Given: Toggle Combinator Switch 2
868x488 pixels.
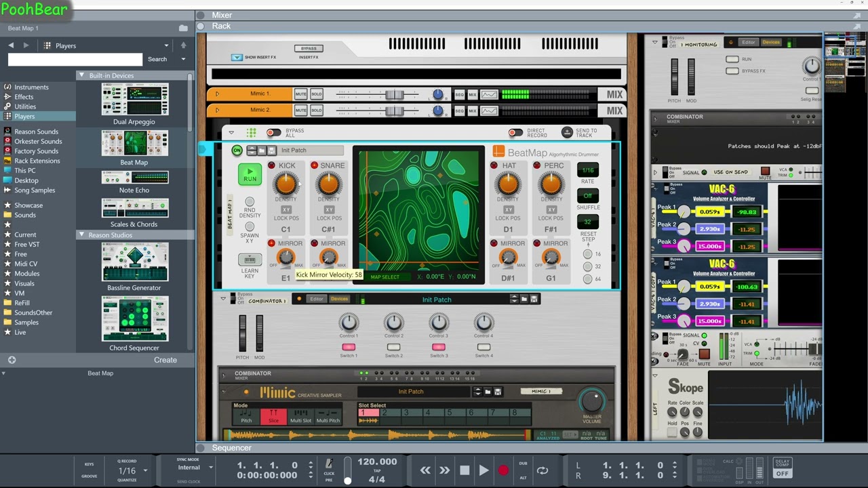Looking at the screenshot, I should tap(393, 347).
